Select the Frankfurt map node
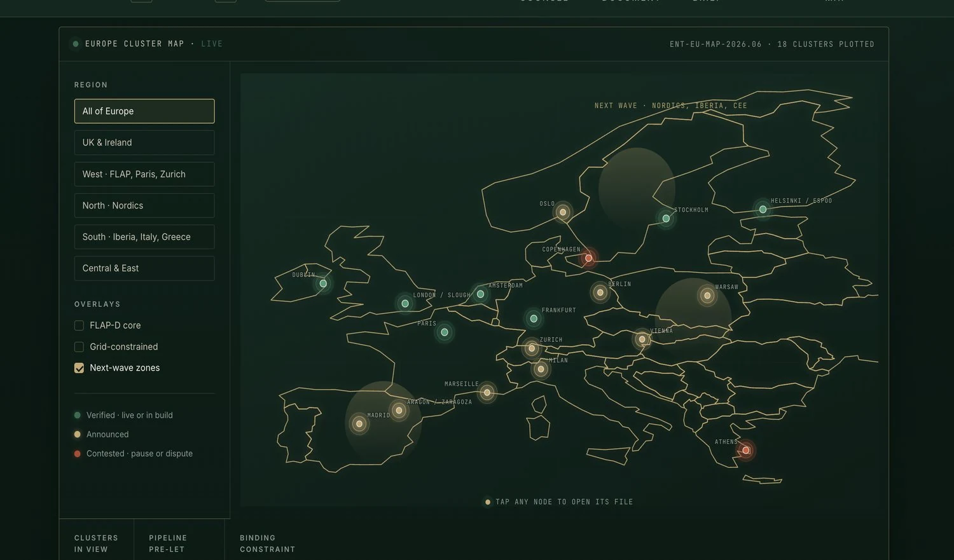954x560 pixels. click(534, 318)
